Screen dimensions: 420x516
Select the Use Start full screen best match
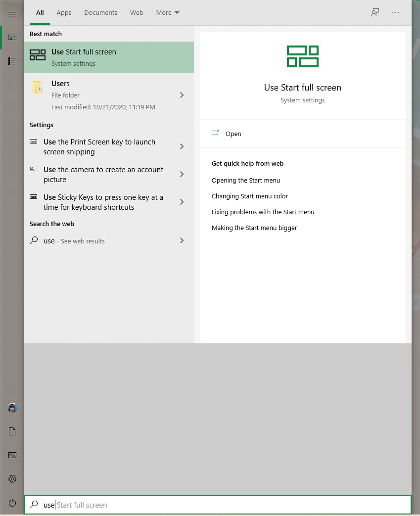109,57
